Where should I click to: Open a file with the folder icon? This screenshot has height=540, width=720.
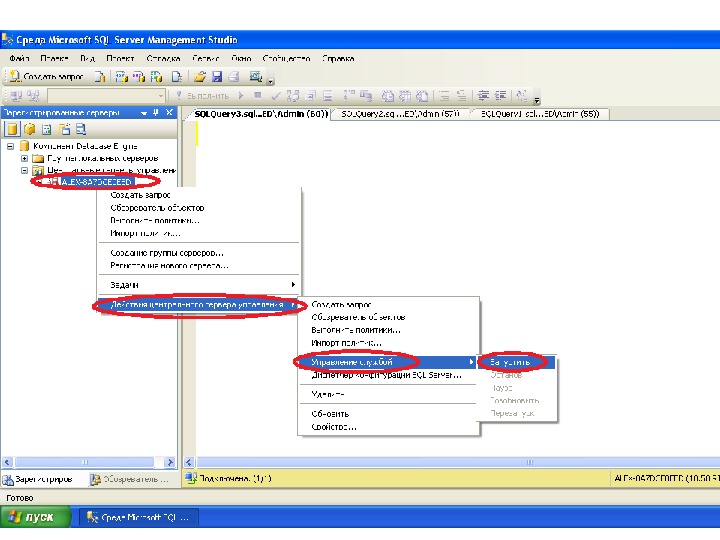(199, 77)
